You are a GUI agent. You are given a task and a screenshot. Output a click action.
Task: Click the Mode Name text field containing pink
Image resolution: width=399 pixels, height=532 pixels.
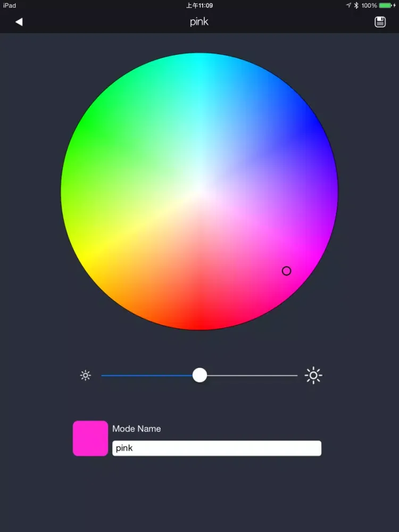pos(217,448)
